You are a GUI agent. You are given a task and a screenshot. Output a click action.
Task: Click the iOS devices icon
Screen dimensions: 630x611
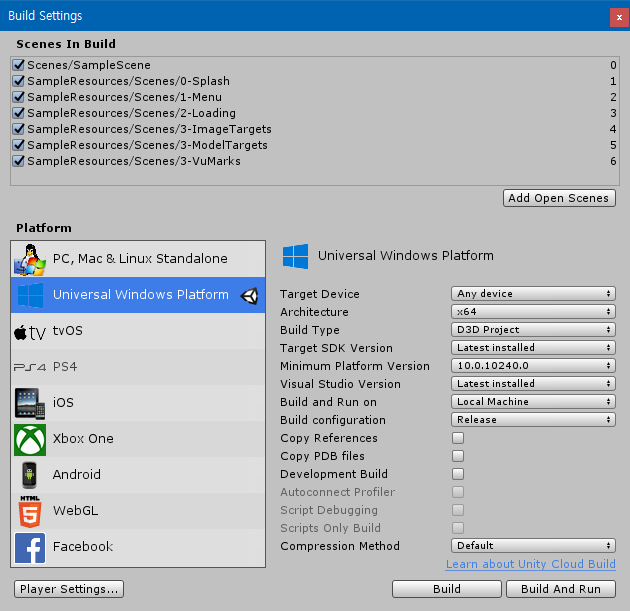tap(30, 403)
